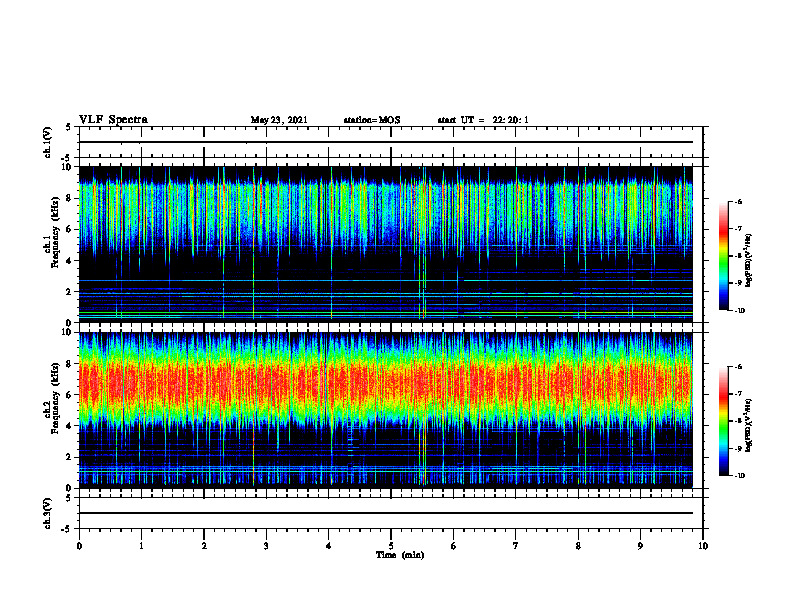Click the "ch.1(V)" axis label
The height and width of the screenshot is (612, 792).
[x=47, y=142]
